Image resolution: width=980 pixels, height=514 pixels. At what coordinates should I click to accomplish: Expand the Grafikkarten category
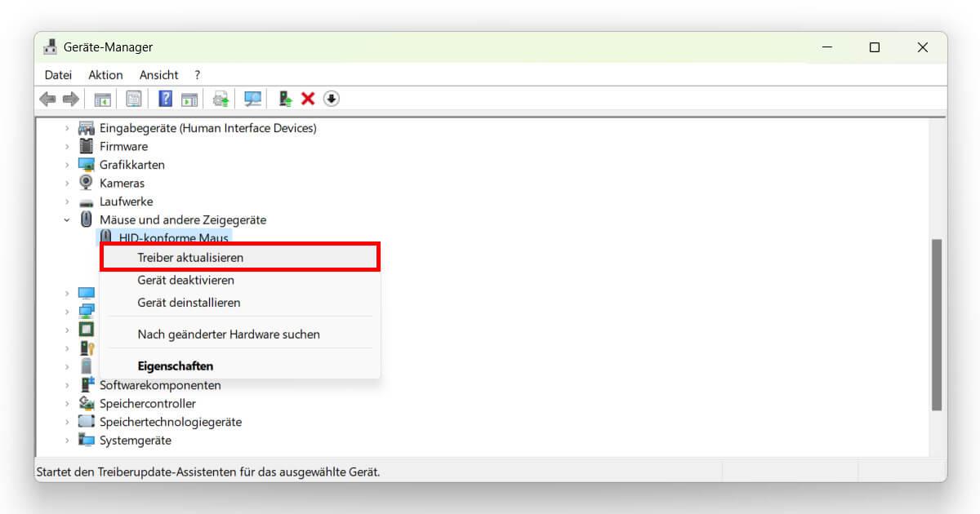67,164
